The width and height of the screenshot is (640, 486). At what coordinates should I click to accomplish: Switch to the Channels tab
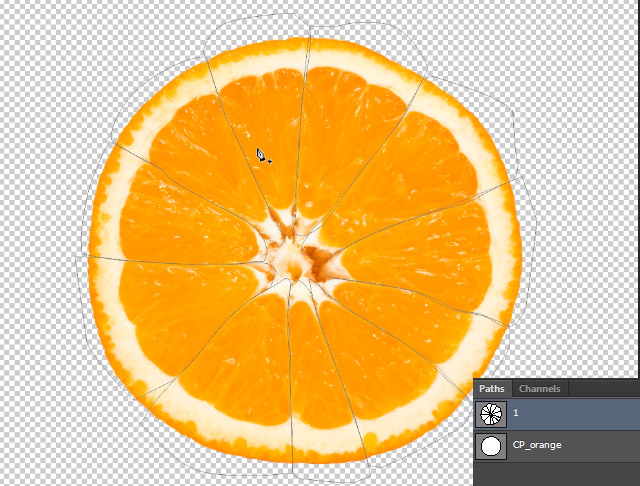539,388
